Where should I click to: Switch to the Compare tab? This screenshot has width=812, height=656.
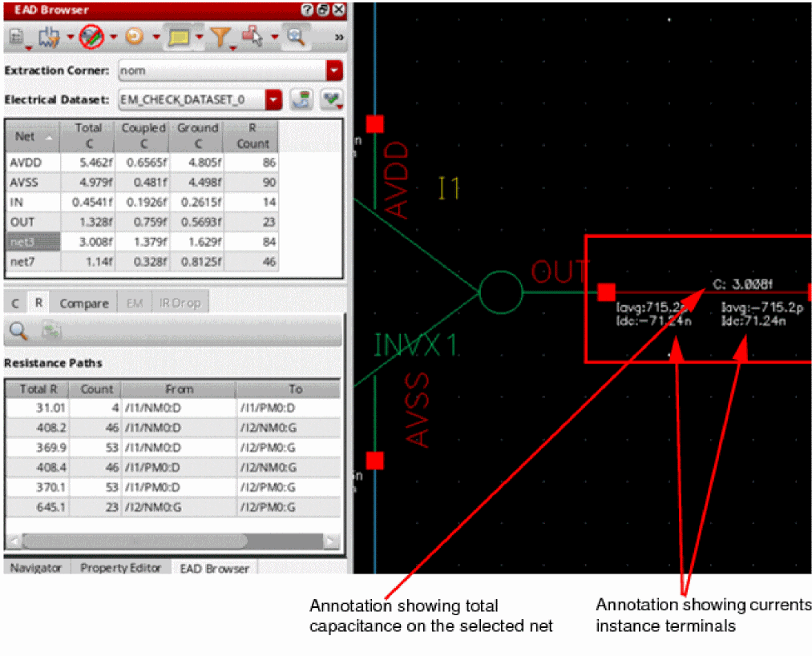pyautogui.click(x=83, y=304)
